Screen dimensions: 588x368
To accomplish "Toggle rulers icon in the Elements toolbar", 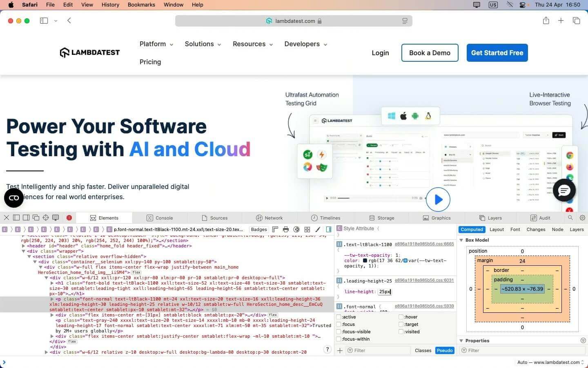I will (275, 229).
